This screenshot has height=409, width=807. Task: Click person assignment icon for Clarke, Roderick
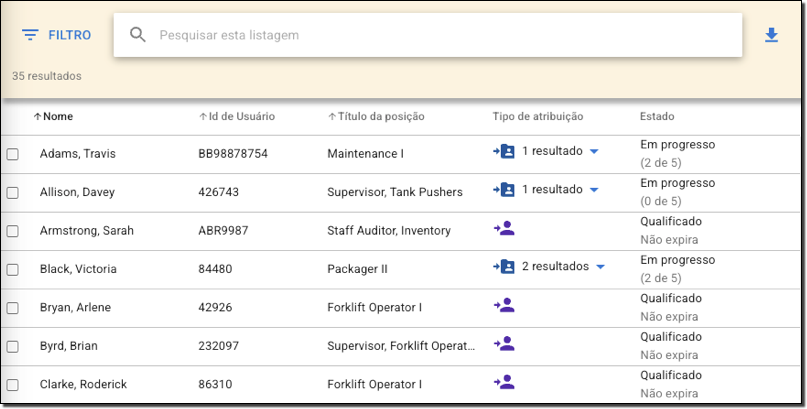click(x=504, y=382)
